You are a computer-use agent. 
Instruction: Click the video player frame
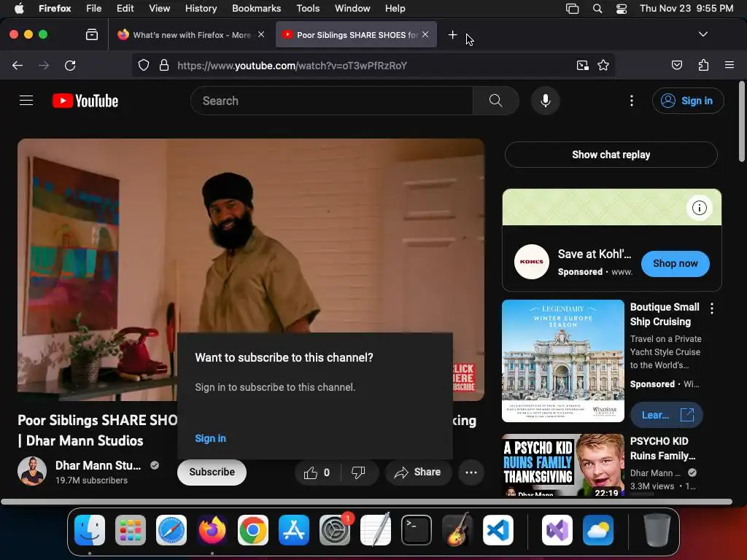click(x=251, y=270)
